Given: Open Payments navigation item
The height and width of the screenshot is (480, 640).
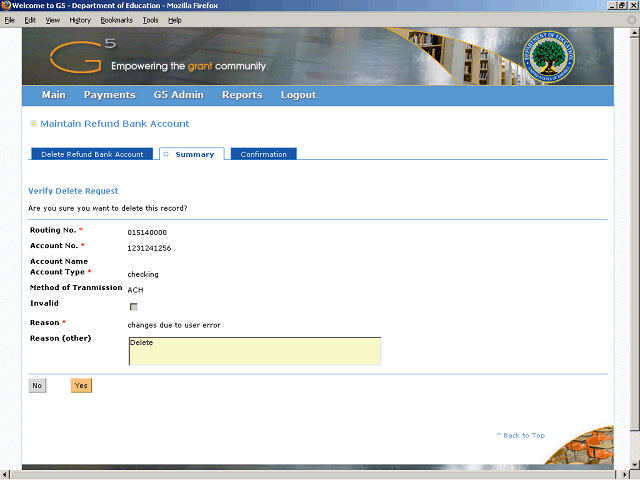Looking at the screenshot, I should (110, 95).
